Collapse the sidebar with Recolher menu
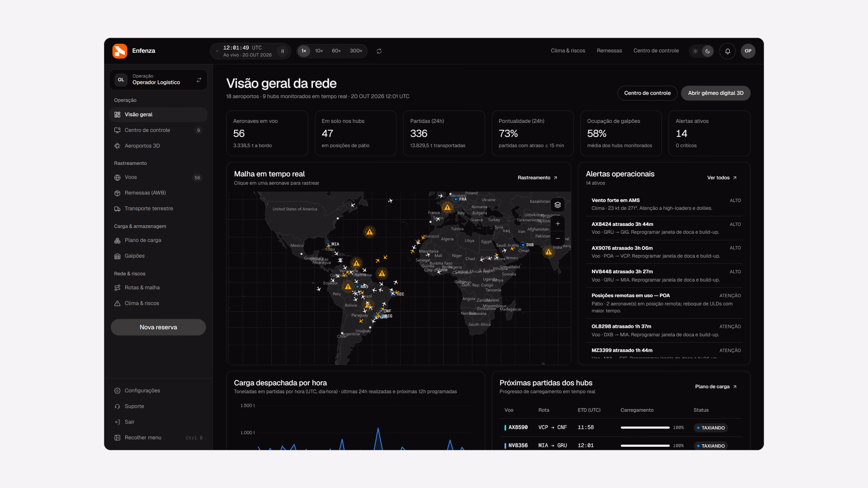868x488 pixels. pos(158,438)
